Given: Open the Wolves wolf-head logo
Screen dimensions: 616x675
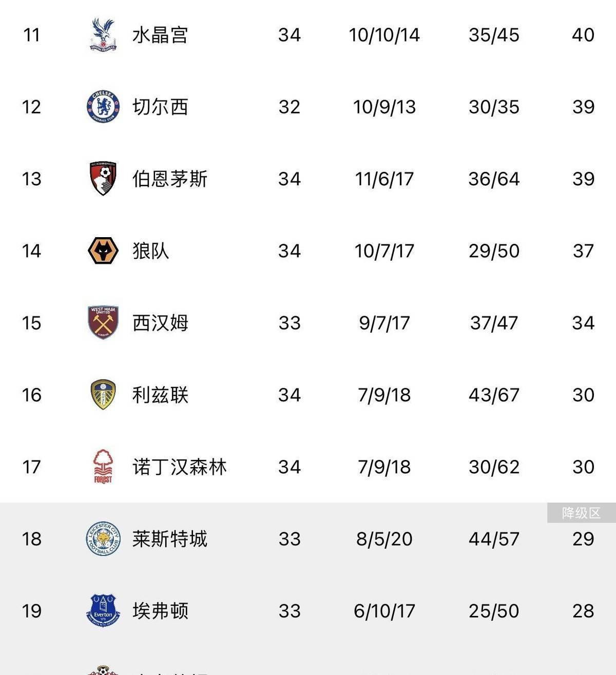Looking at the screenshot, I should pyautogui.click(x=103, y=250).
